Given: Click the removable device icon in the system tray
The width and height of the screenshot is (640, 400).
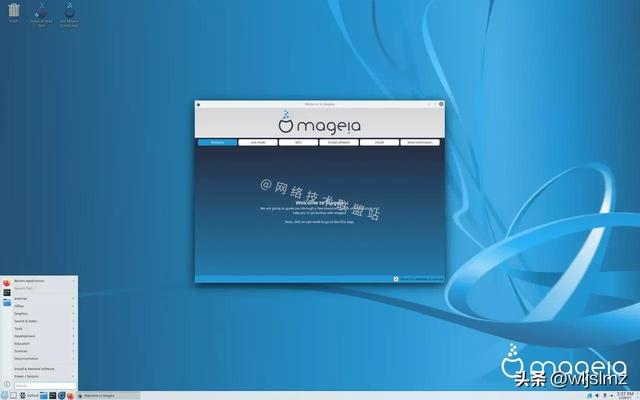Looking at the screenshot, I should (605, 396).
